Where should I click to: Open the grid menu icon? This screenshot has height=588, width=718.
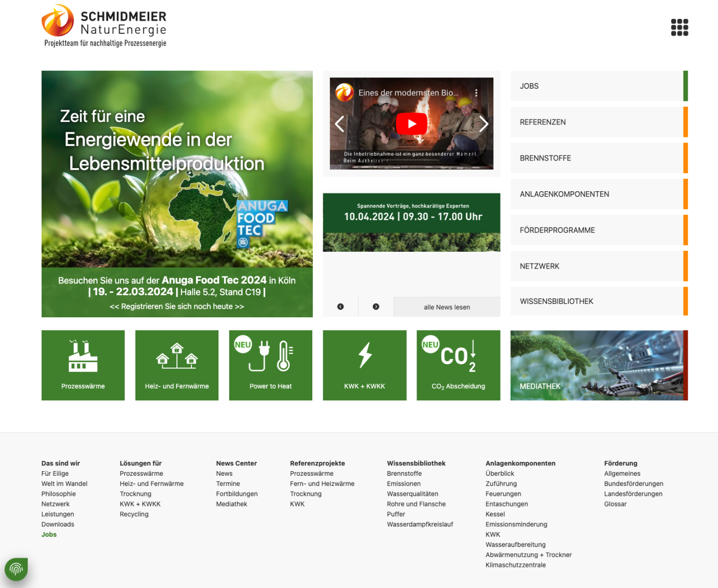(x=679, y=28)
